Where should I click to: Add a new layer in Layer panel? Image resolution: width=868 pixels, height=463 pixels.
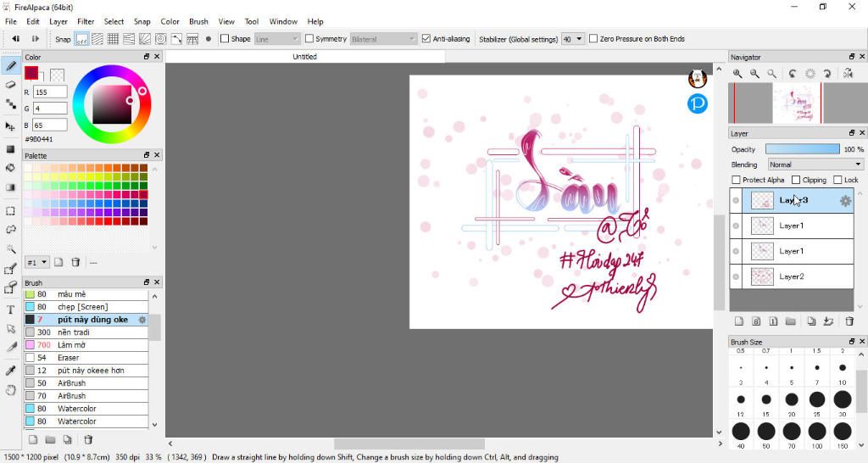pyautogui.click(x=739, y=321)
